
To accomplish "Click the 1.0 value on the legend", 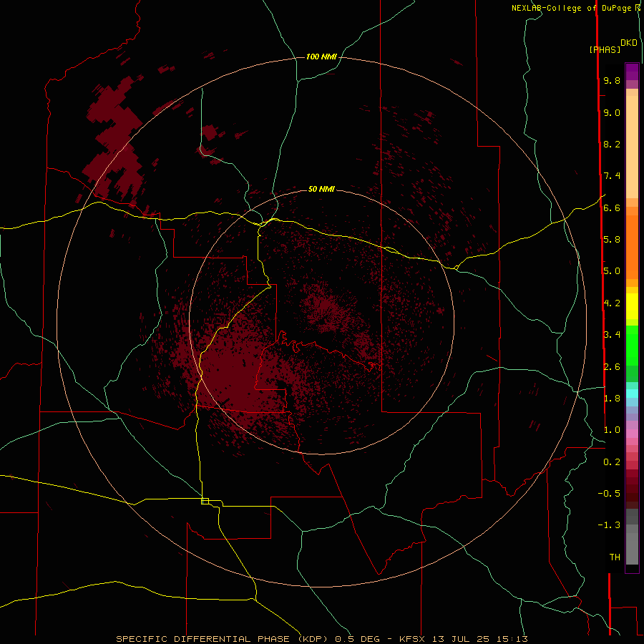I will (x=612, y=429).
